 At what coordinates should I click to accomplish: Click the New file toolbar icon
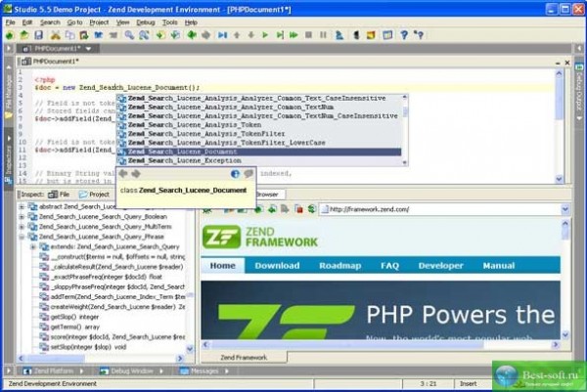pos(10,35)
